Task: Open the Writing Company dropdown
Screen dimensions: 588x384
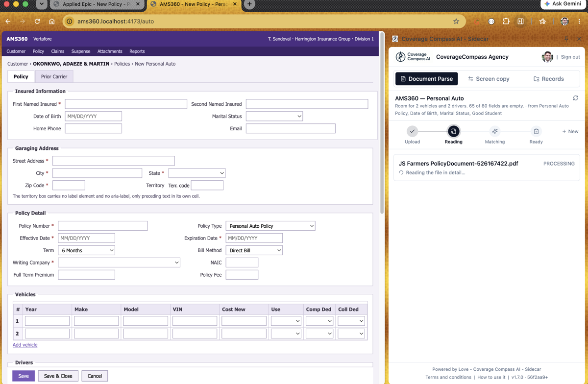Action: [119, 263]
